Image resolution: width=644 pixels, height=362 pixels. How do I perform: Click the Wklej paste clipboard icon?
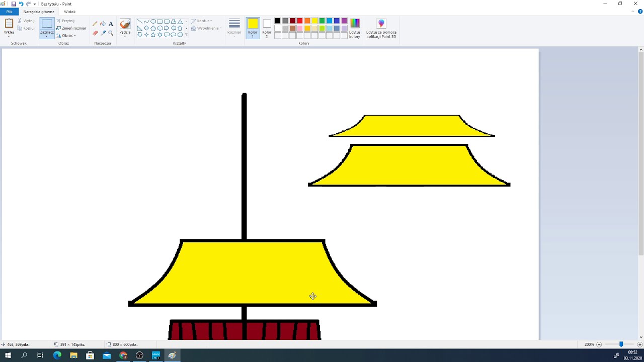pos(9,24)
